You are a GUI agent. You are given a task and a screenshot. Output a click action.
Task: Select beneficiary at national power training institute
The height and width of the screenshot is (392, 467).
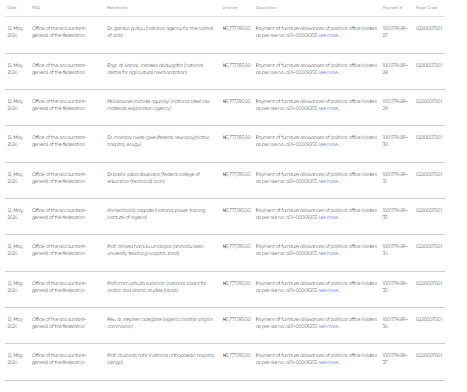coord(156,214)
